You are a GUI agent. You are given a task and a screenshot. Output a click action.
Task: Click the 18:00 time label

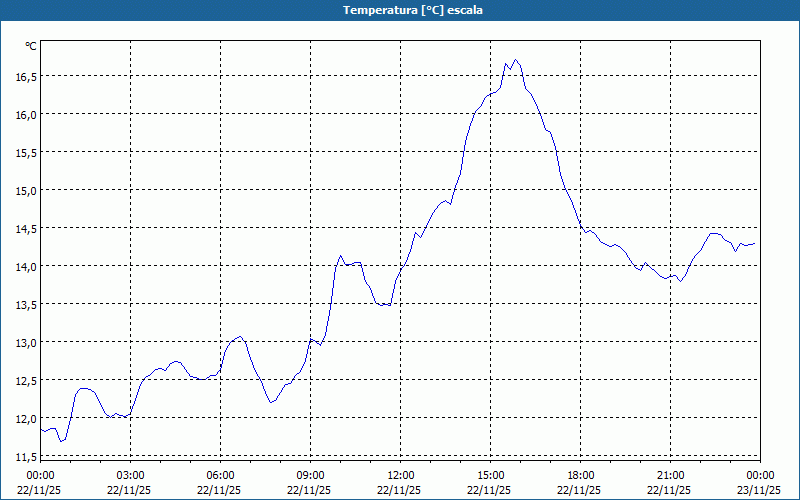(581, 476)
